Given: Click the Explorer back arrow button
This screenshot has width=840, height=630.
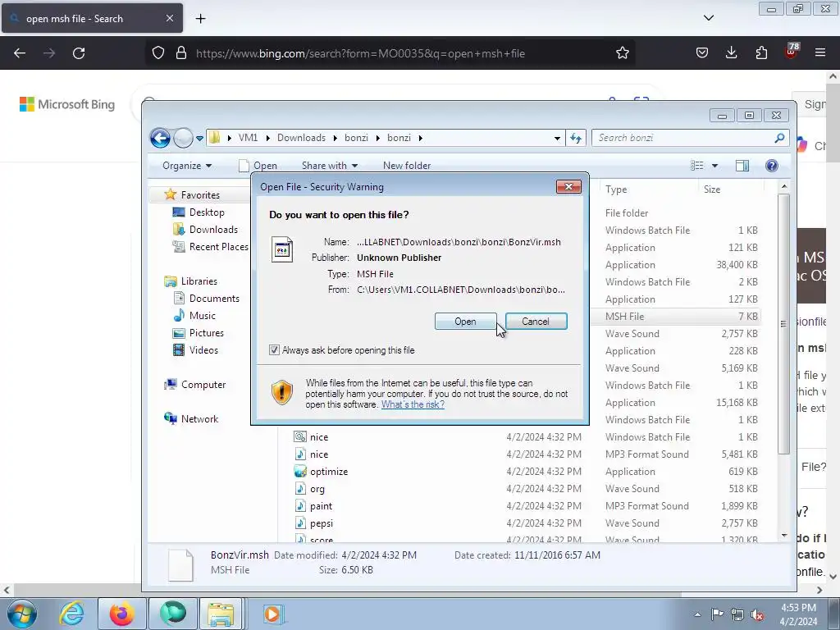Looking at the screenshot, I should [x=160, y=138].
